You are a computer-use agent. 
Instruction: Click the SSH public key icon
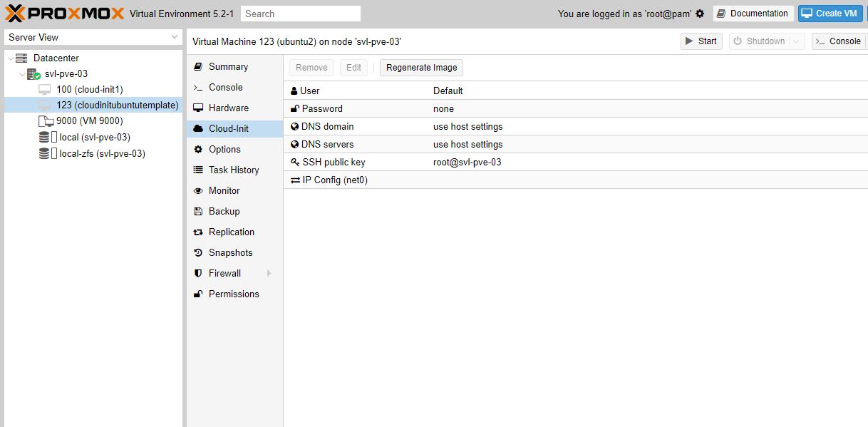(x=295, y=163)
